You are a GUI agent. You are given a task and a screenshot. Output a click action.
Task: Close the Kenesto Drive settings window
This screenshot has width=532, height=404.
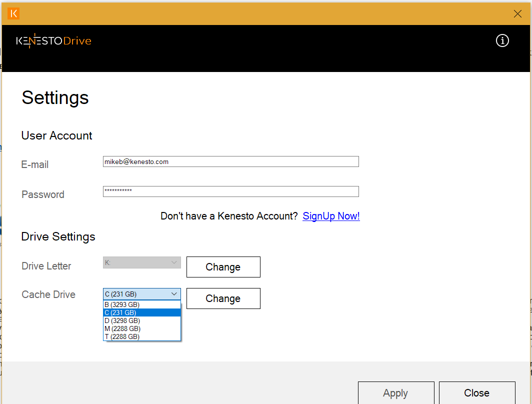(x=517, y=13)
